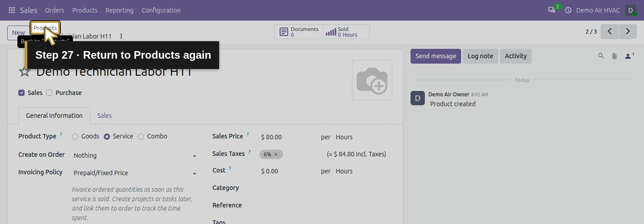This screenshot has width=644, height=224.
Task: Open Configuration menu
Action: [x=161, y=10]
